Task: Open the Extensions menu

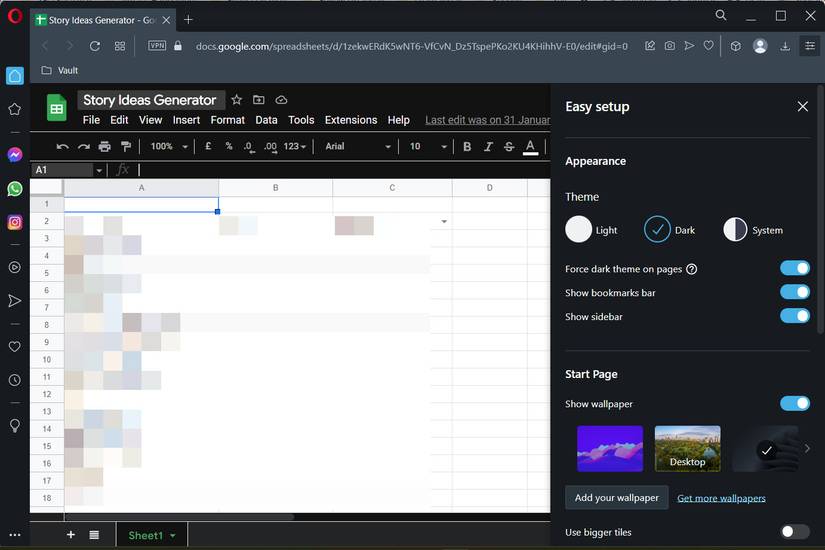Action: tap(351, 120)
